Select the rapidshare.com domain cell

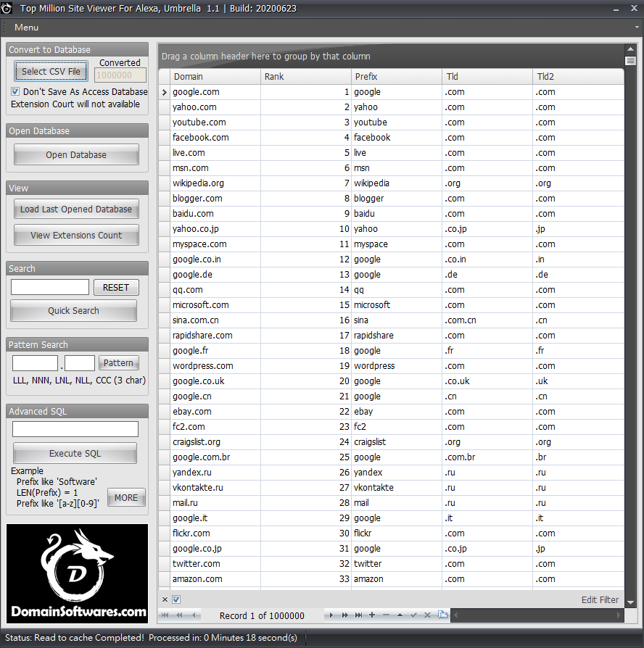point(215,336)
